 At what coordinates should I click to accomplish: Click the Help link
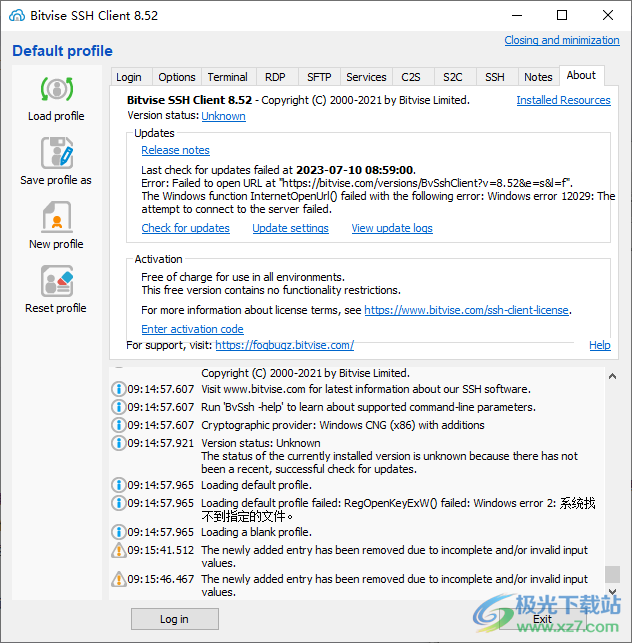600,345
